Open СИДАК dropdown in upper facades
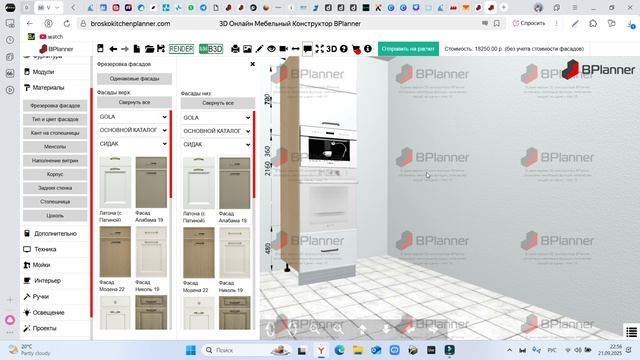 pyautogui.click(x=133, y=144)
